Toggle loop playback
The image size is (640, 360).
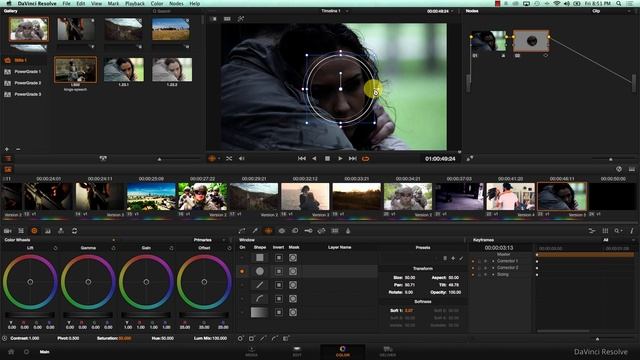(x=365, y=158)
